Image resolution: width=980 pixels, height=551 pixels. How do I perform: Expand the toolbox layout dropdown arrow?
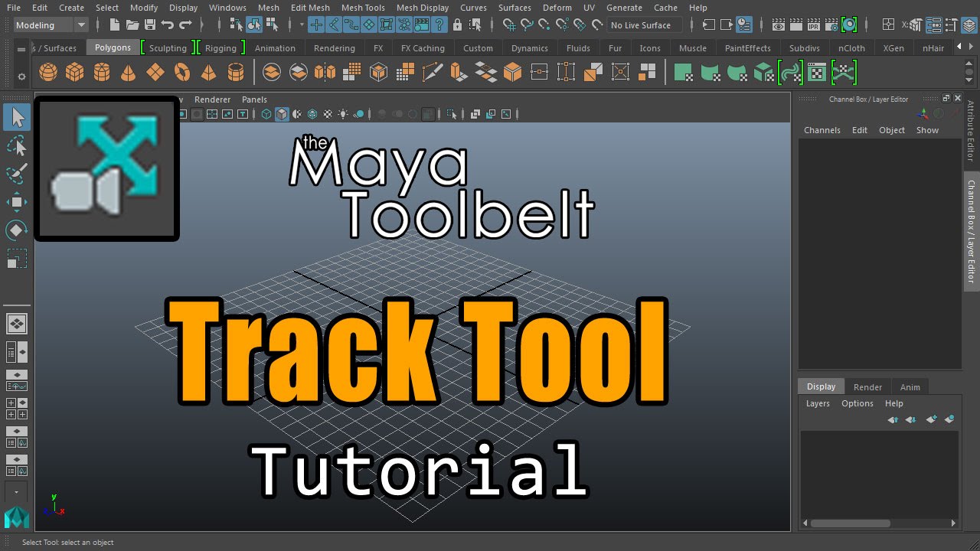(17, 492)
